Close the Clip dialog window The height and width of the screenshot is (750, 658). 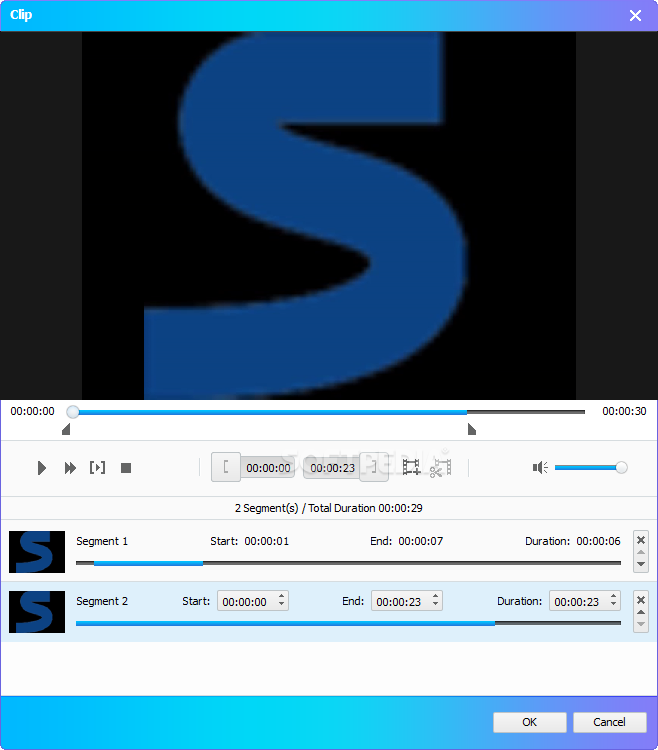[x=636, y=16]
